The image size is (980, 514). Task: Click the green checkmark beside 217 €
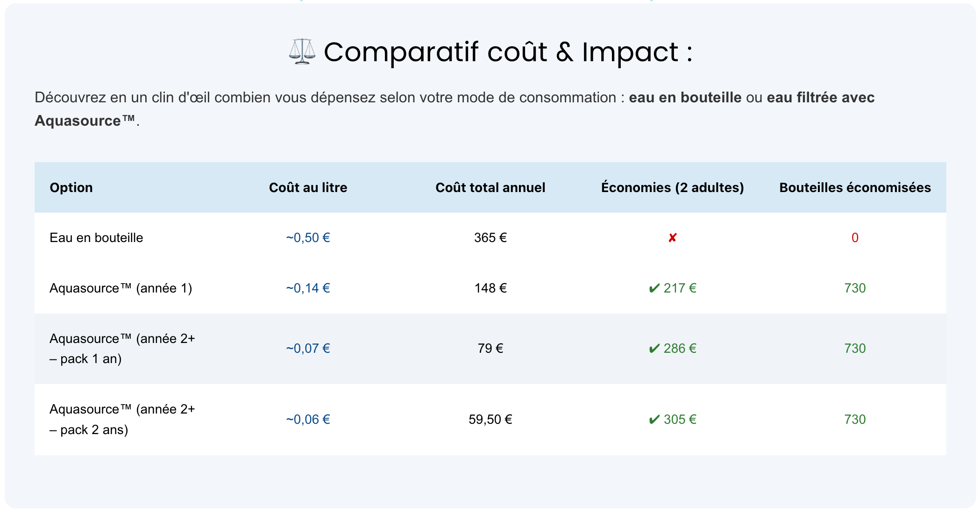654,288
